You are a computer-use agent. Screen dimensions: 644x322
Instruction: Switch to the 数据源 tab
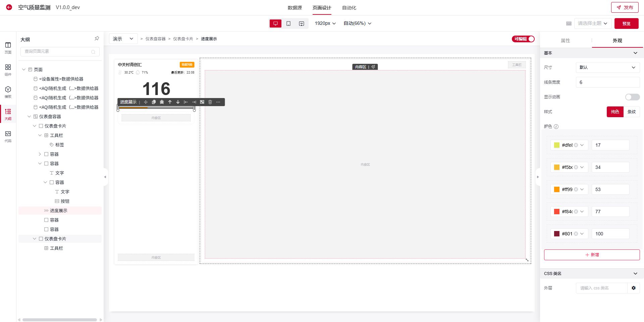pos(294,8)
